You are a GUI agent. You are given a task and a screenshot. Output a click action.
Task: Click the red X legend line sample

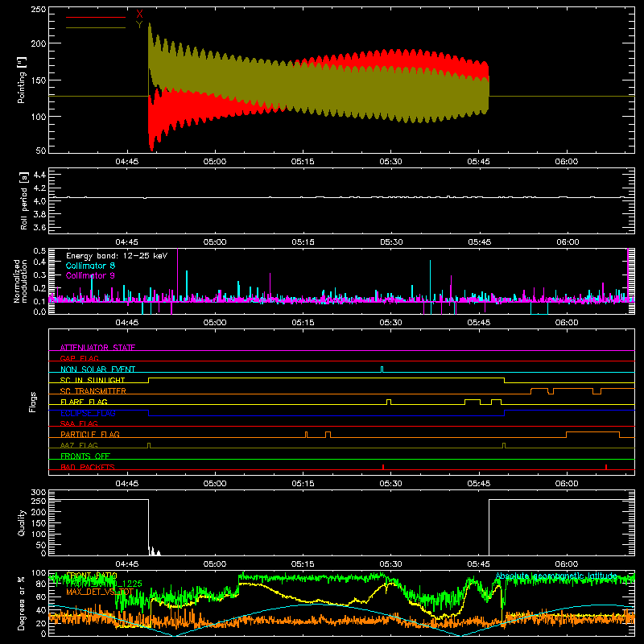coord(96,17)
